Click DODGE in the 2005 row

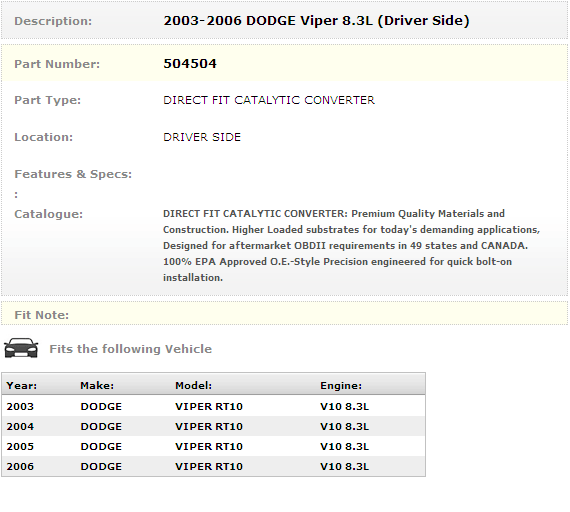coord(101,447)
